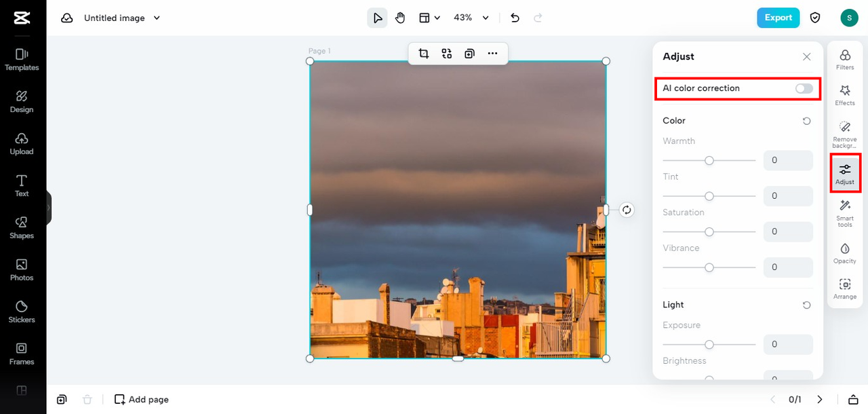The height and width of the screenshot is (414, 868).
Task: Click the duplicate page icon at bottom
Action: click(x=62, y=400)
